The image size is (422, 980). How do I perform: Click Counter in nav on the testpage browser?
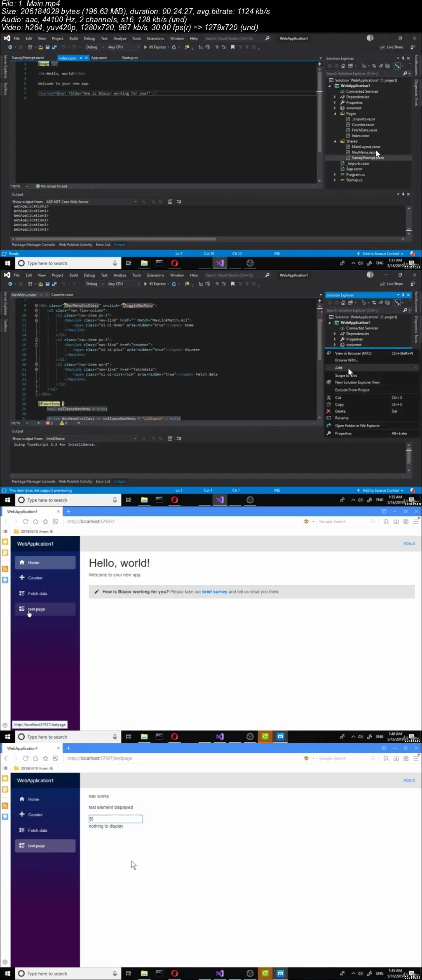click(45, 814)
